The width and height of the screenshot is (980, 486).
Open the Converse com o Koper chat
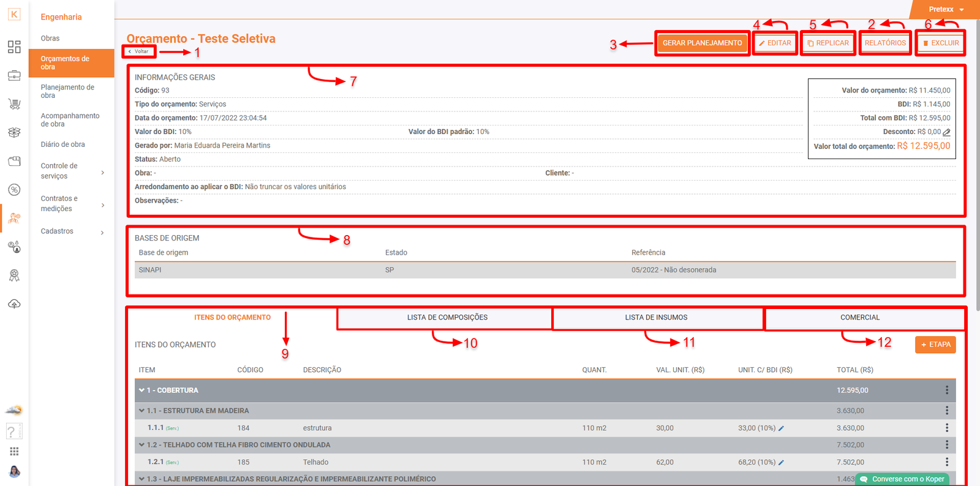click(x=903, y=479)
